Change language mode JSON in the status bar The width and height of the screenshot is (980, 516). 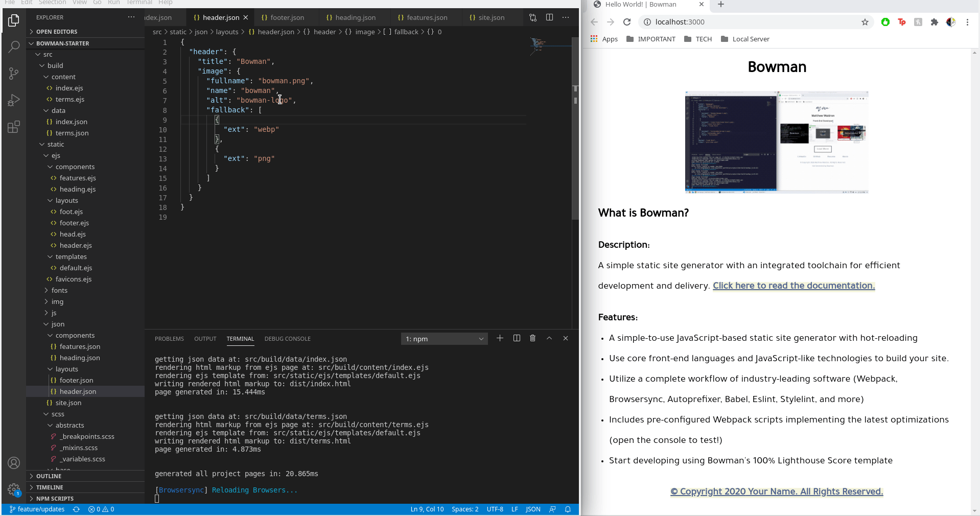(x=533, y=509)
